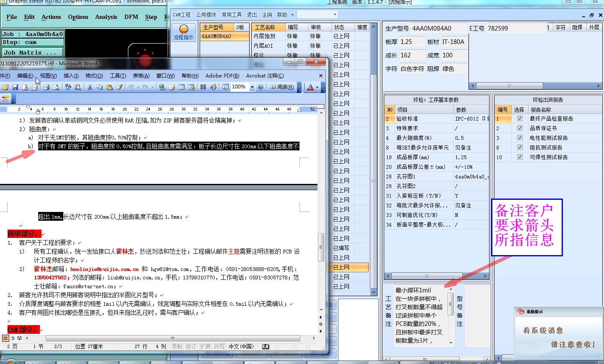Image resolution: width=604 pixels, height=364 pixels.
Task: Toggle the Document Map icon
Action: click(x=225, y=87)
